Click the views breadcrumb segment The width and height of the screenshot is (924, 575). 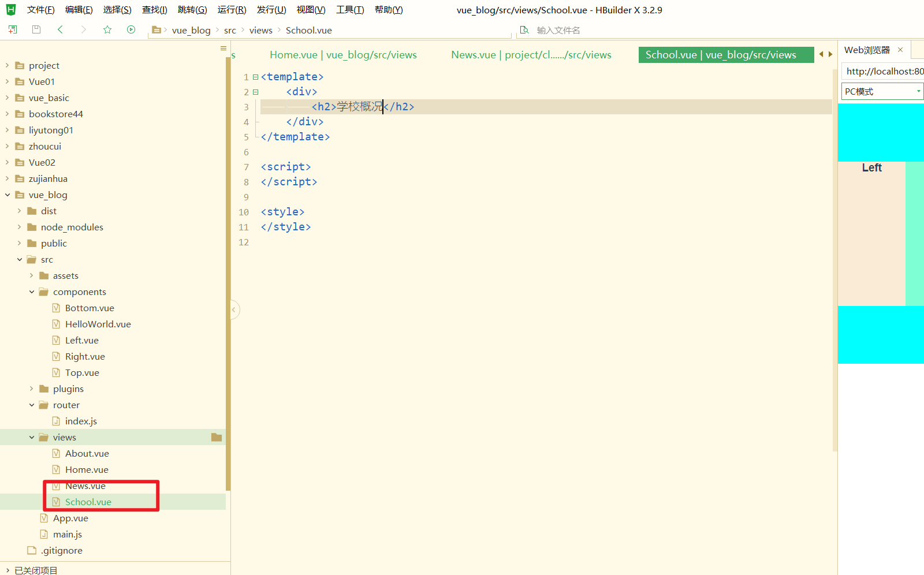pyautogui.click(x=260, y=30)
